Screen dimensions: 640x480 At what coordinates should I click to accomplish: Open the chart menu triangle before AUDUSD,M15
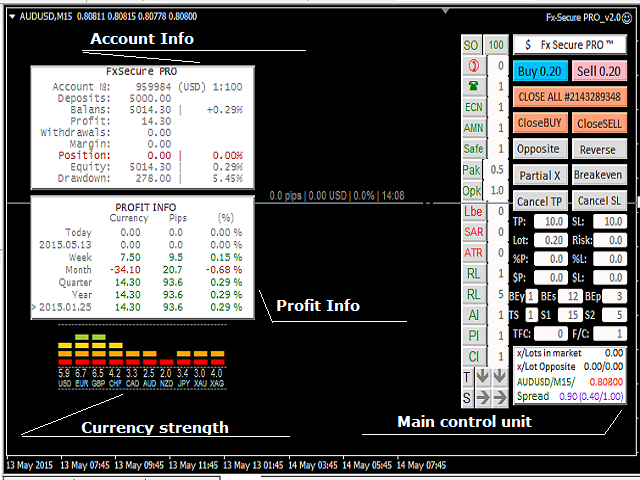(x=12, y=17)
